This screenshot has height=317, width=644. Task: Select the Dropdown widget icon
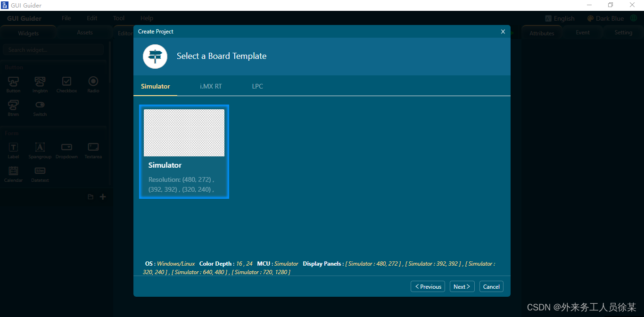[x=66, y=147]
